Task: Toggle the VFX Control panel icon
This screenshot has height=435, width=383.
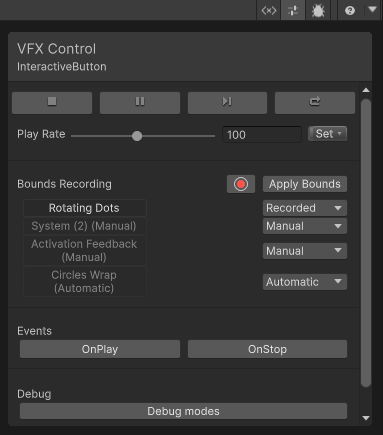Action: click(x=293, y=10)
